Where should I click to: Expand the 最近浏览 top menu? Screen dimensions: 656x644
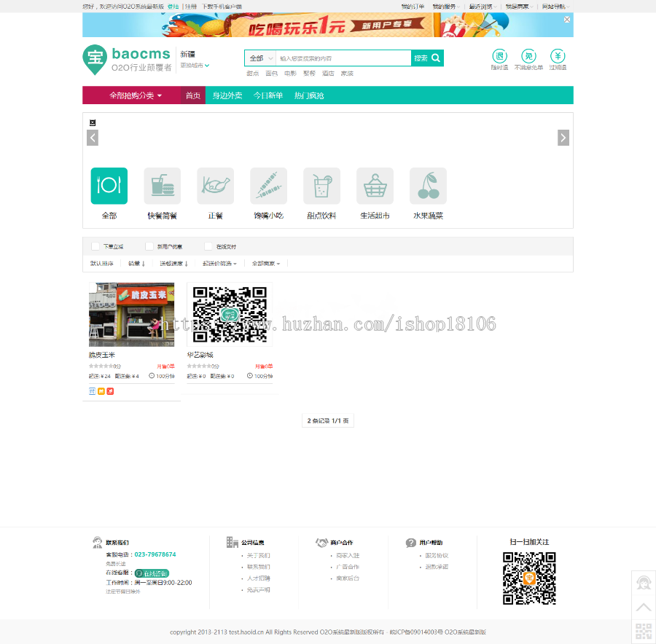click(483, 7)
